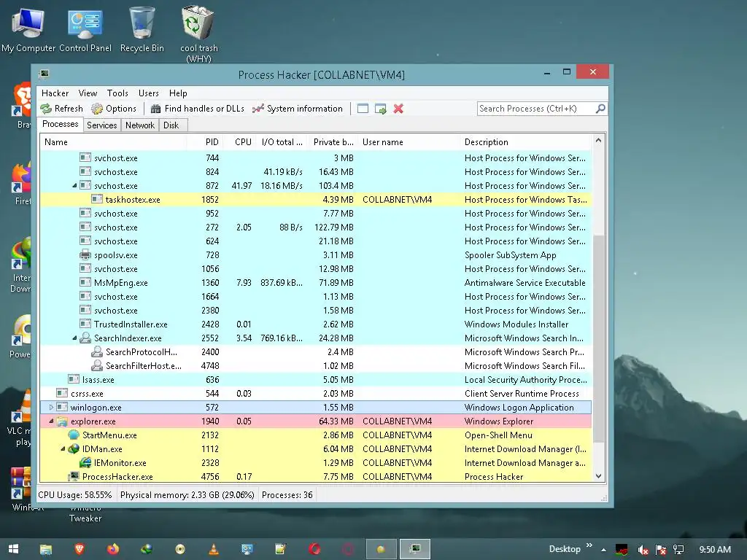The width and height of the screenshot is (747, 560).
Task: Click the IDMan.exe globe icon
Action: [x=74, y=449]
